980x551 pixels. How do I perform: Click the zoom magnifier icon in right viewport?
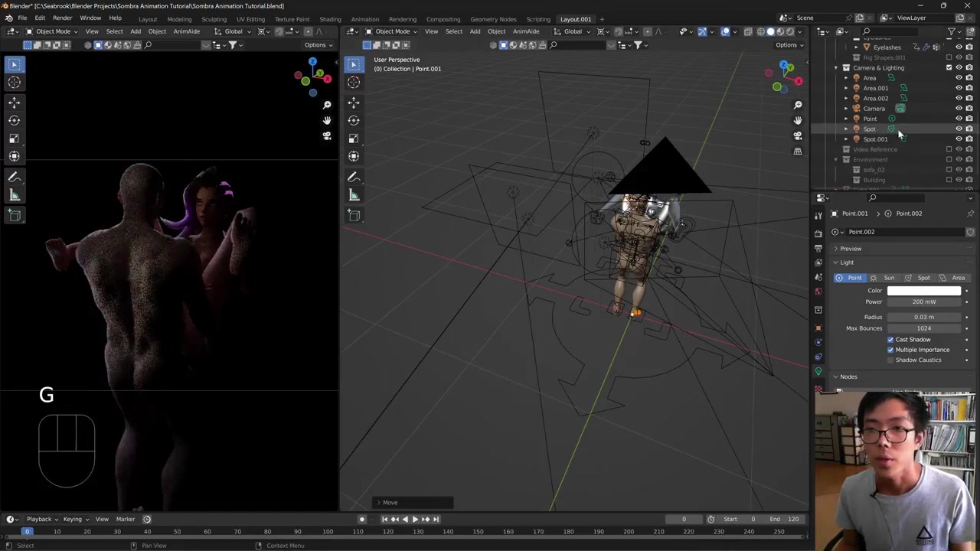coord(798,105)
